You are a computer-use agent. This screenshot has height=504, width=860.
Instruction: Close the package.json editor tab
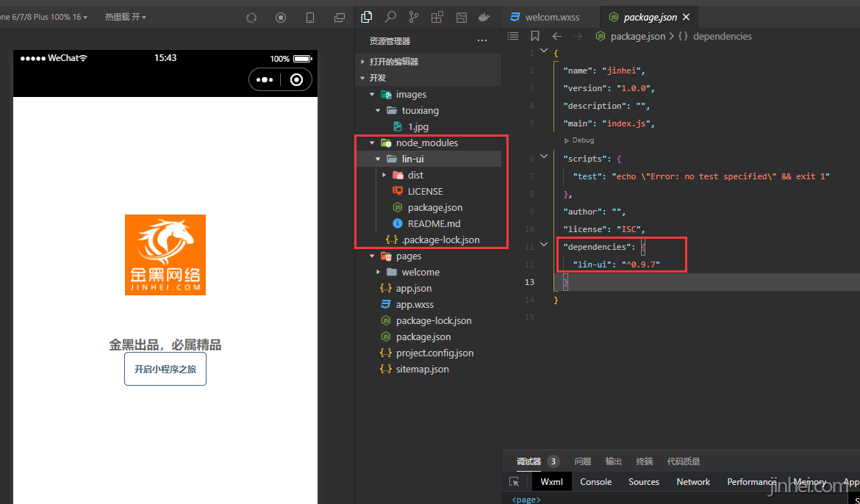coord(686,17)
